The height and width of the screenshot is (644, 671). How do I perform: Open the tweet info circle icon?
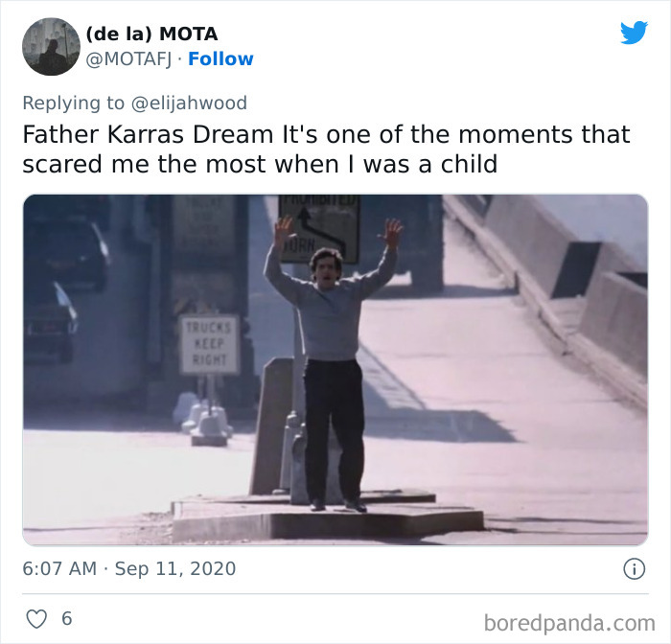click(634, 569)
